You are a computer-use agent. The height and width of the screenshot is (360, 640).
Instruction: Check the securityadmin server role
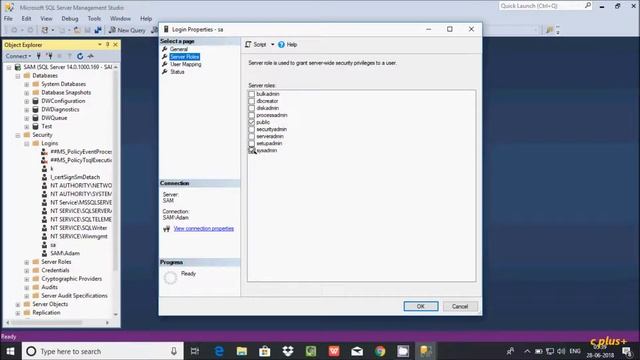(x=251, y=129)
